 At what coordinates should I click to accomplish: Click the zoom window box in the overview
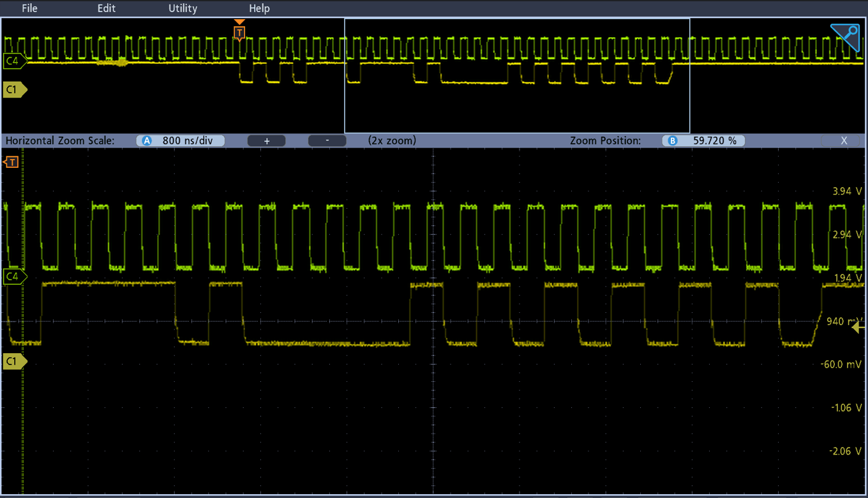517,75
